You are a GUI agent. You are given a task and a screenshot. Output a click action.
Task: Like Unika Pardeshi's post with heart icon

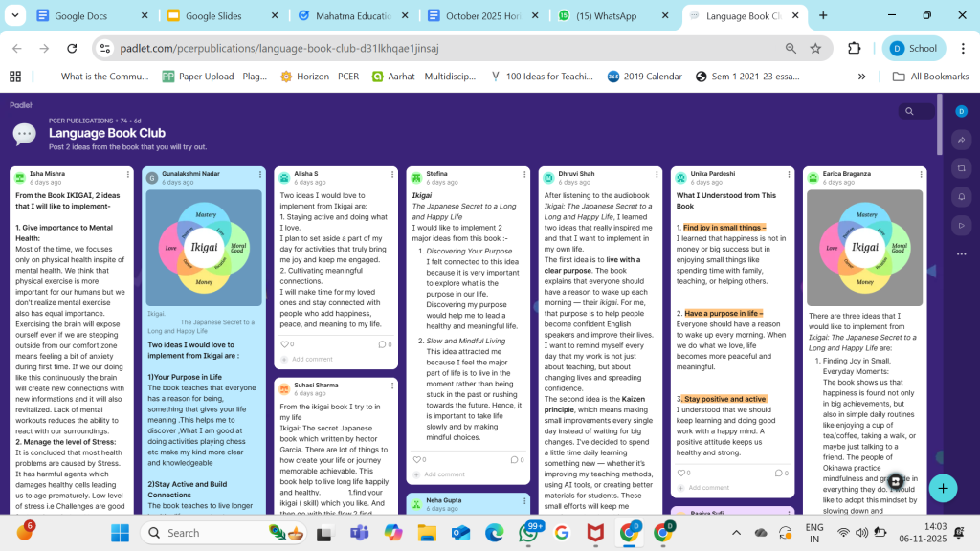(x=683, y=473)
